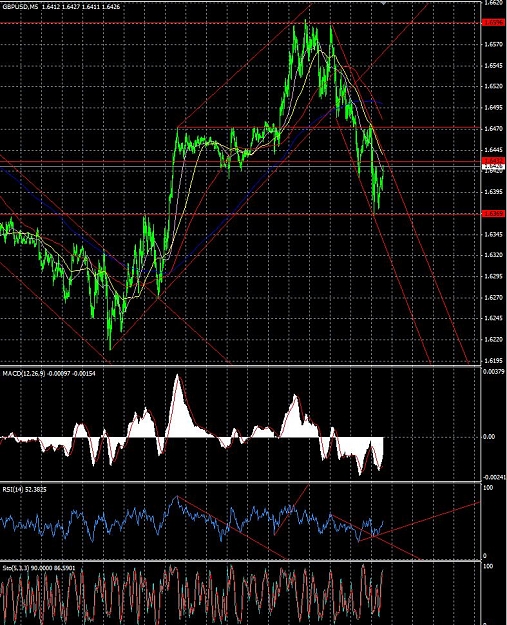Click the MACD zero level 0.00 label

pos(489,437)
